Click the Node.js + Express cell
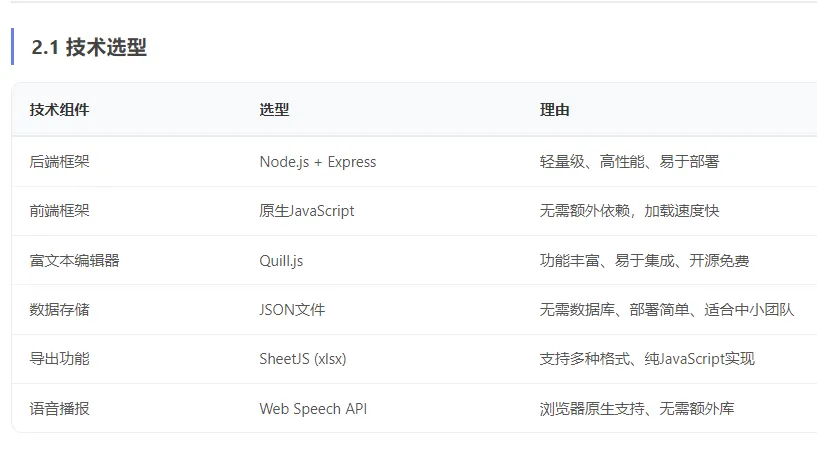 318,162
